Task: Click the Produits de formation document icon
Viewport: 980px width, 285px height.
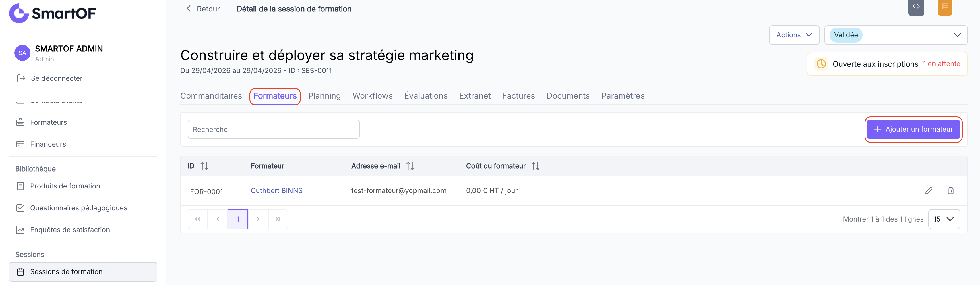Action: point(21,186)
